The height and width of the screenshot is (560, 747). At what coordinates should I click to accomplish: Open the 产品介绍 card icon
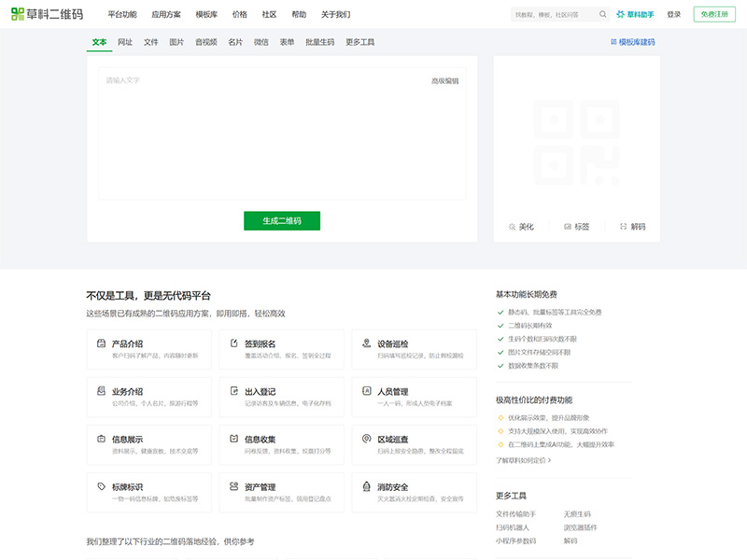101,343
